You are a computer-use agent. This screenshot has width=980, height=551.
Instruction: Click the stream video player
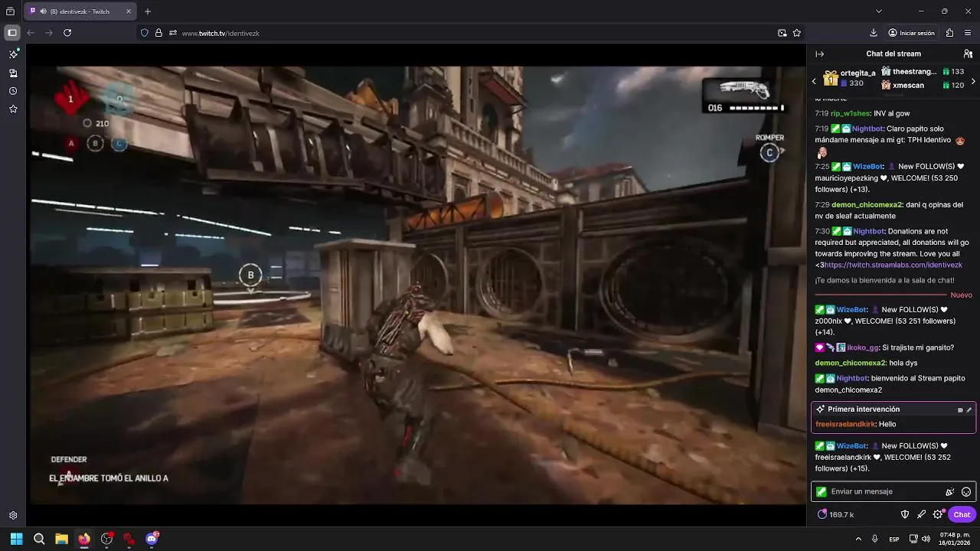pyautogui.click(x=417, y=285)
